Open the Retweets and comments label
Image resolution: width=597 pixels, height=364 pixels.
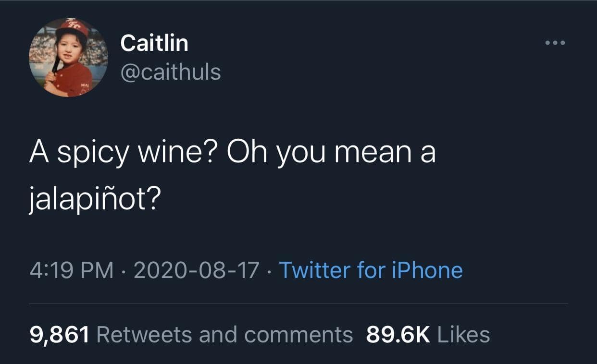pos(224,334)
